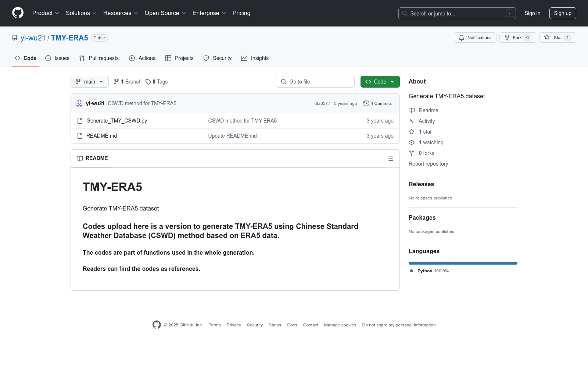The width and height of the screenshot is (588, 368).
Task: Click the Python language bar
Action: click(x=463, y=263)
